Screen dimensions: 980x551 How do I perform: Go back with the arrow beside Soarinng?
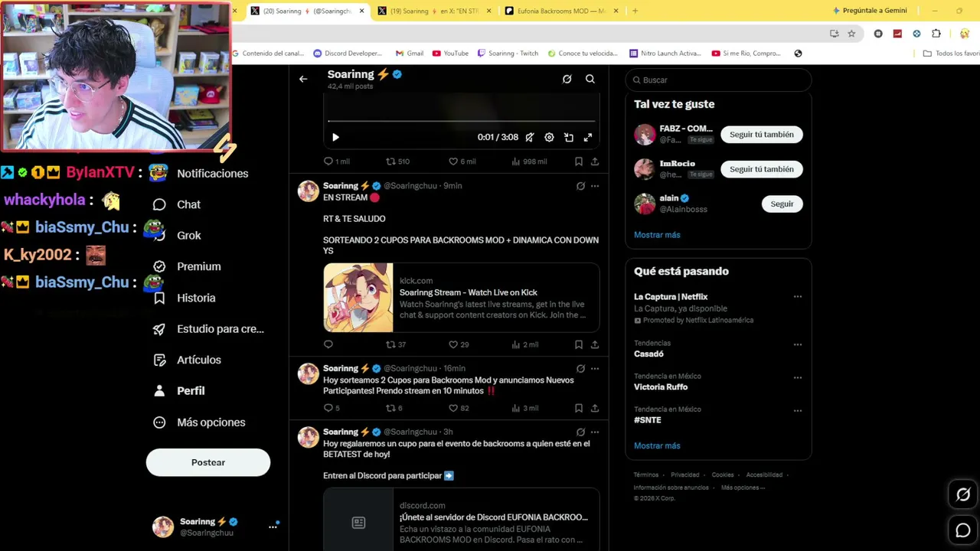303,79
